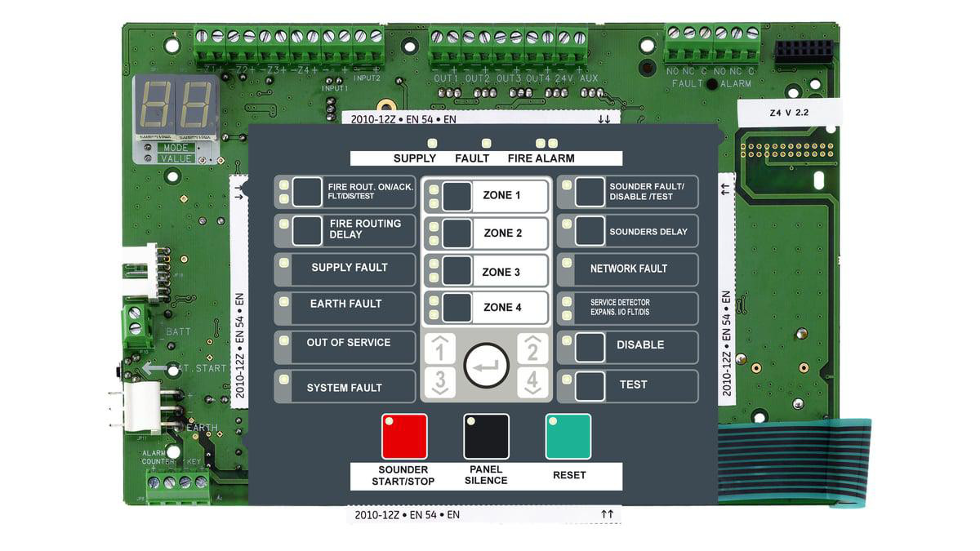Viewport: 980px width, 551px height.
Task: Hit the green Reset button
Action: [568, 437]
